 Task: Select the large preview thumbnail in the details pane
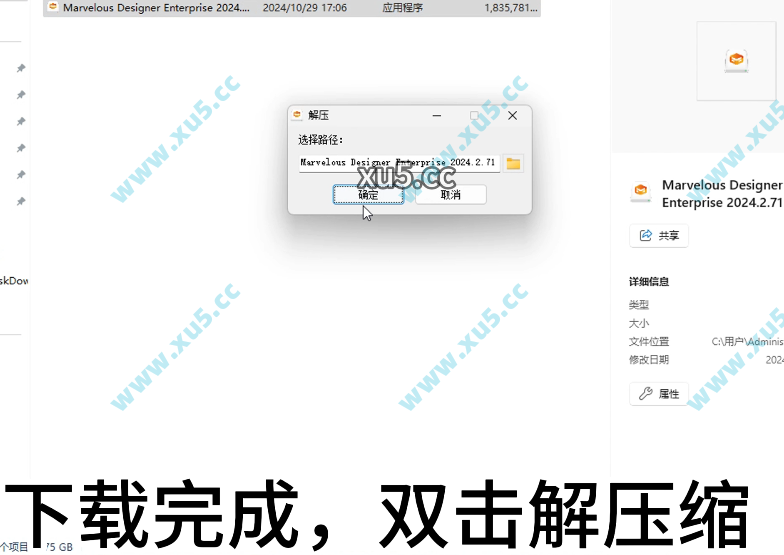click(x=736, y=61)
